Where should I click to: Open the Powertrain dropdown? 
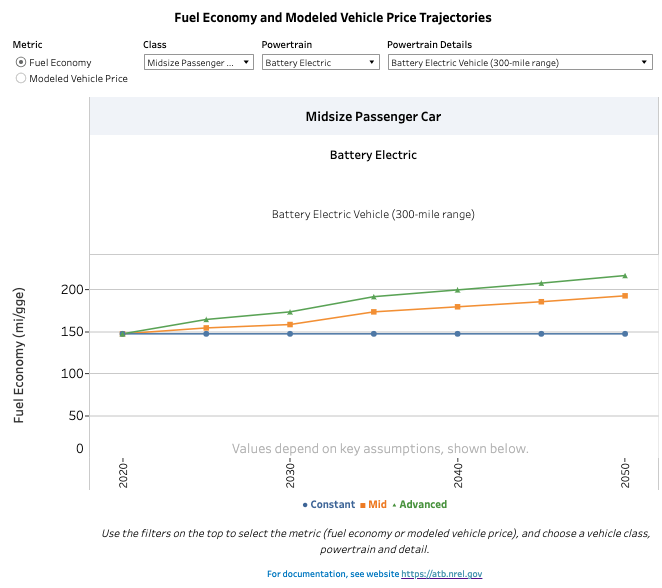click(x=320, y=62)
